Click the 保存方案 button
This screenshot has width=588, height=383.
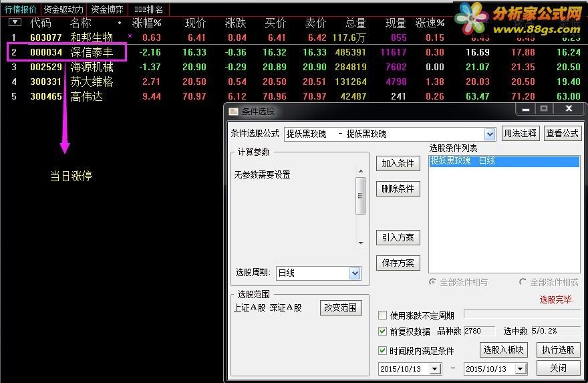coord(398,263)
